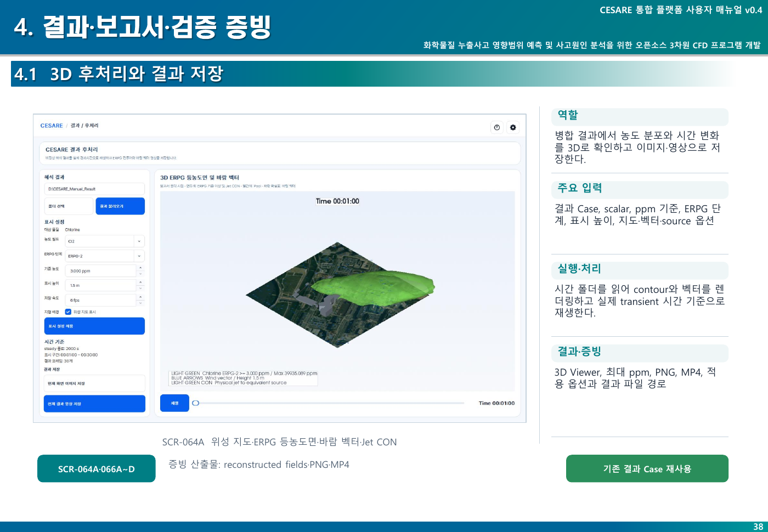Click the CESARE breadcrumb link

52,126
